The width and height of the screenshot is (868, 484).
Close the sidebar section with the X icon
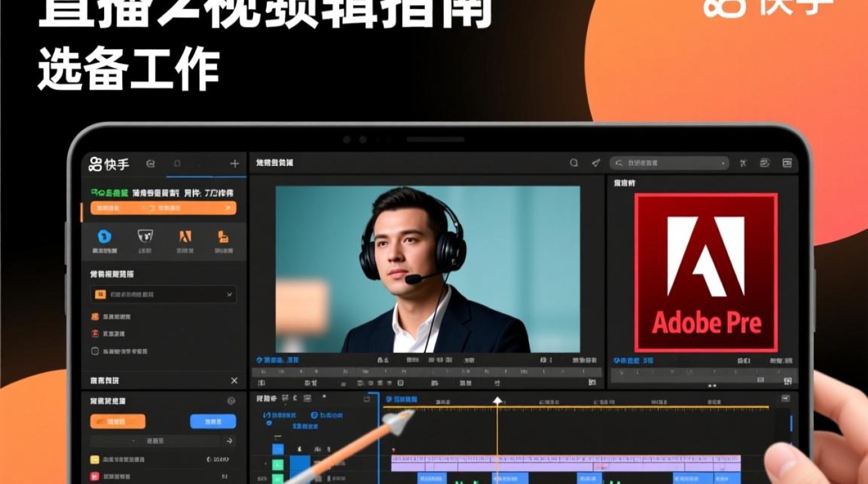[x=234, y=381]
